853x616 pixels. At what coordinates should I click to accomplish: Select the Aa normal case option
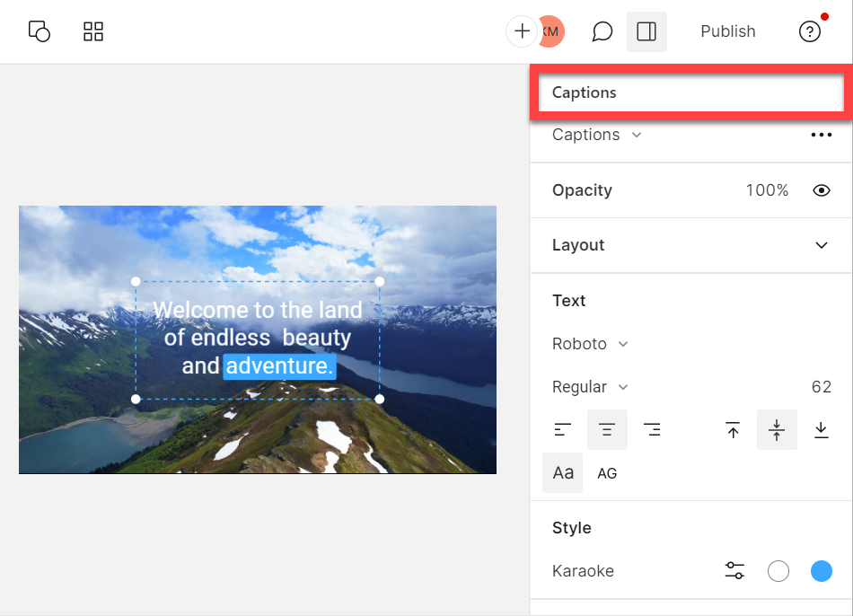coord(562,473)
